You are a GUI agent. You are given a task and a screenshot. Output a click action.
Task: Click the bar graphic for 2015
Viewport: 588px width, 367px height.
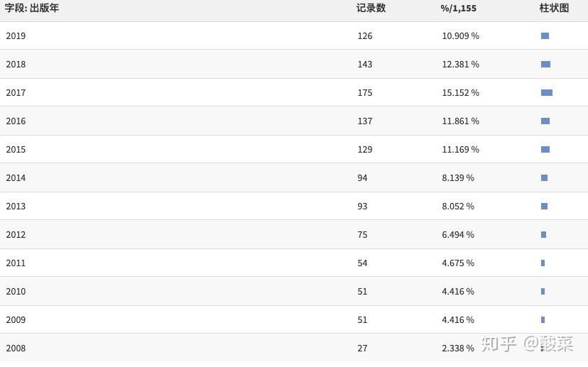pos(545,150)
